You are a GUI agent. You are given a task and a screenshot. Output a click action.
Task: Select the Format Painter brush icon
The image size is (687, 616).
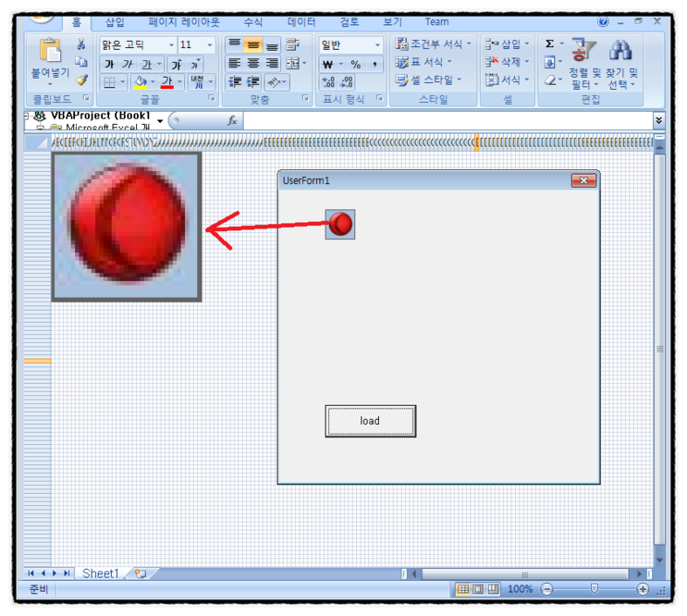81,80
